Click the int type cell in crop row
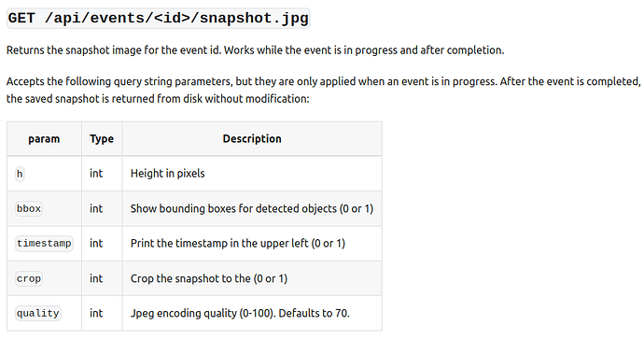The width and height of the screenshot is (644, 339). (x=96, y=278)
